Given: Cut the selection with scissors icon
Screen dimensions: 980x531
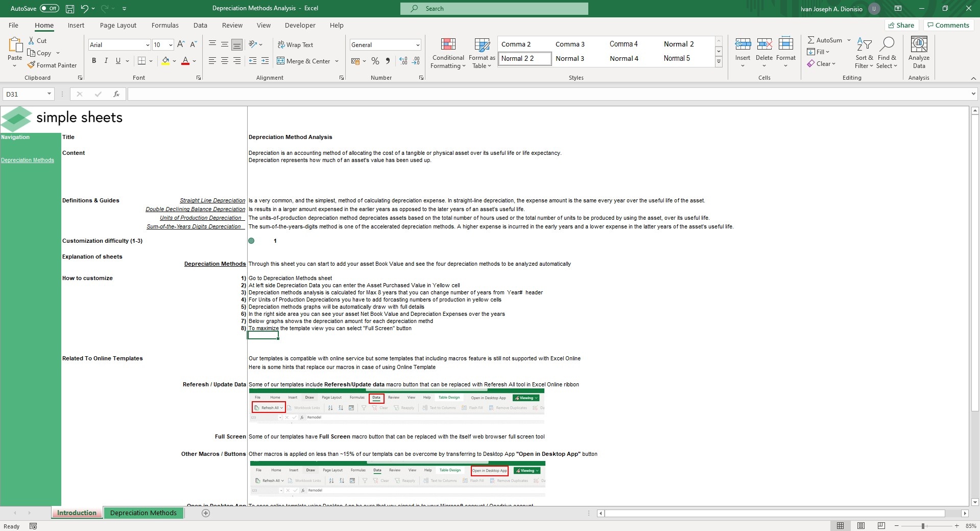Looking at the screenshot, I should [31, 41].
